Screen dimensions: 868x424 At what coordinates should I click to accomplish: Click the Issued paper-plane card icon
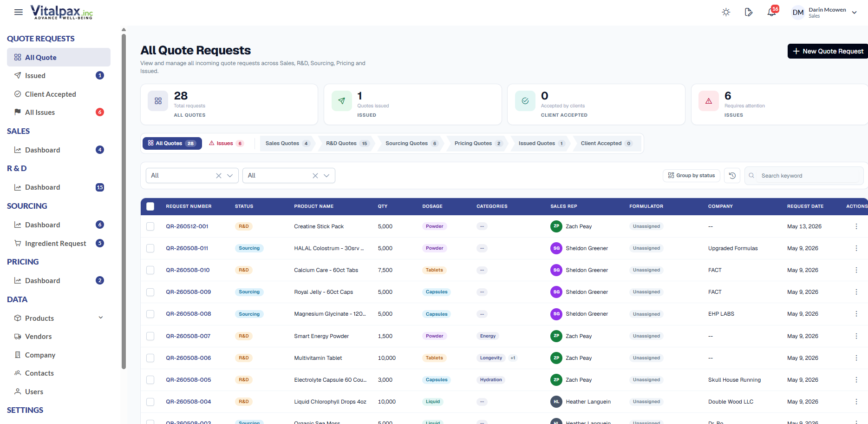[x=342, y=101]
